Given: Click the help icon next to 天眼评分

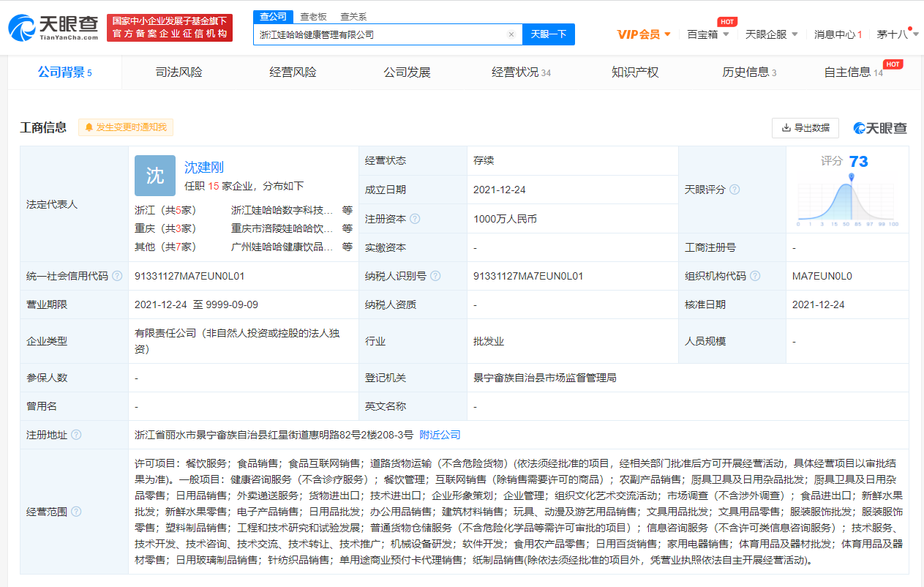Looking at the screenshot, I should 735,190.
